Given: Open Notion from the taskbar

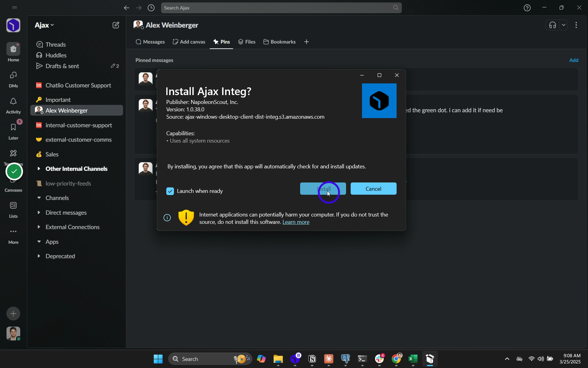Looking at the screenshot, I should (x=312, y=359).
